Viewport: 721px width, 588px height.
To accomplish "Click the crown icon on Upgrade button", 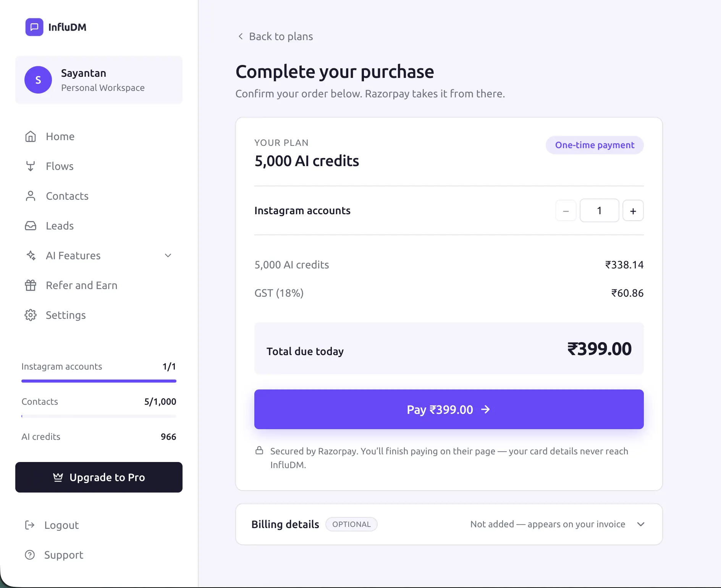I will pos(58,477).
